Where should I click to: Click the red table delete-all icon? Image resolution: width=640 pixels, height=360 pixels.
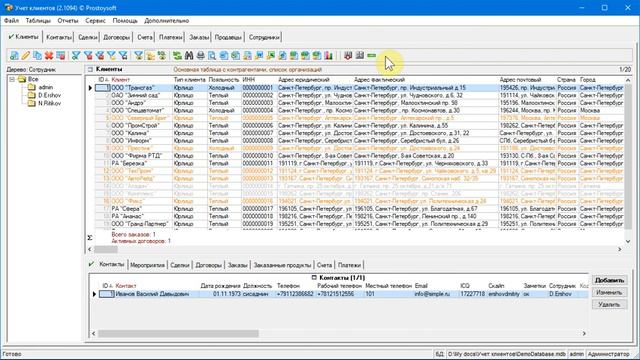pyautogui.click(x=61, y=56)
